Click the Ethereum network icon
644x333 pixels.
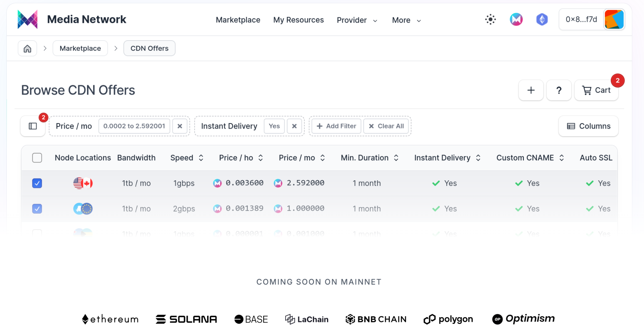click(542, 20)
